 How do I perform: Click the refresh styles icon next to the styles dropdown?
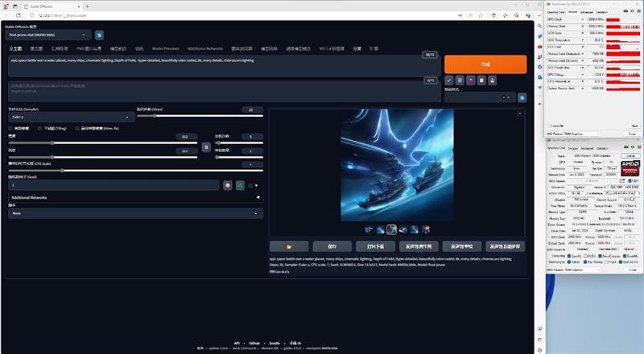click(522, 97)
